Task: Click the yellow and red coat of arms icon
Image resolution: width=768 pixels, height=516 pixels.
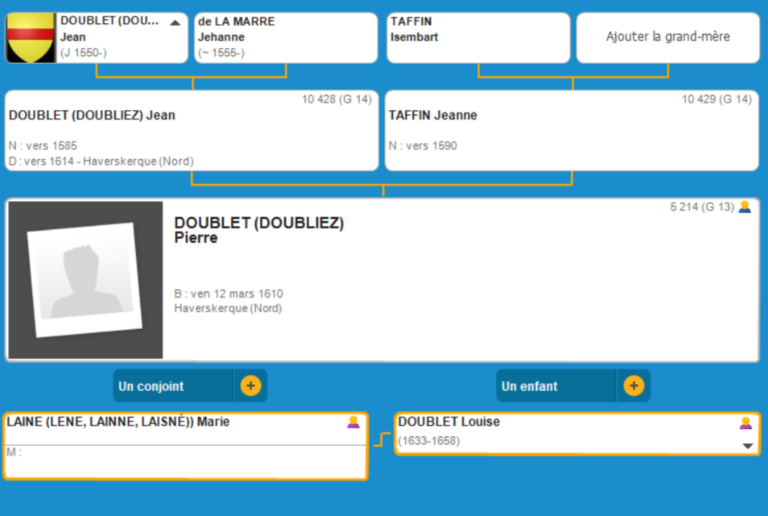Action: [x=31, y=38]
